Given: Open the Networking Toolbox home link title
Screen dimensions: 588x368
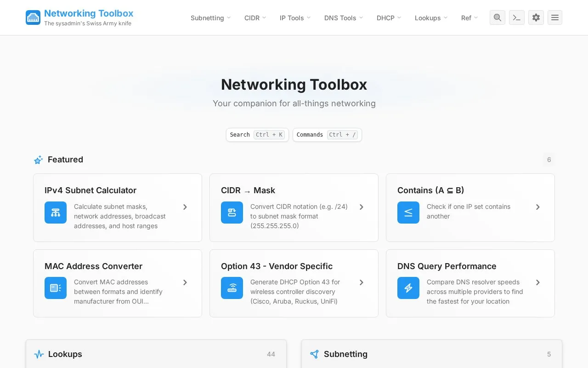Looking at the screenshot, I should tap(89, 13).
